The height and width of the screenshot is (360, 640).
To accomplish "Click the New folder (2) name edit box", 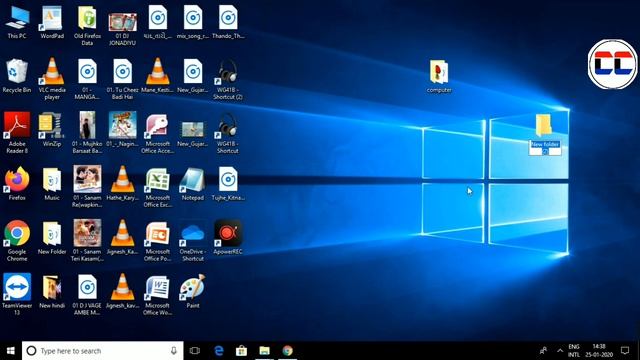I will pos(545,147).
